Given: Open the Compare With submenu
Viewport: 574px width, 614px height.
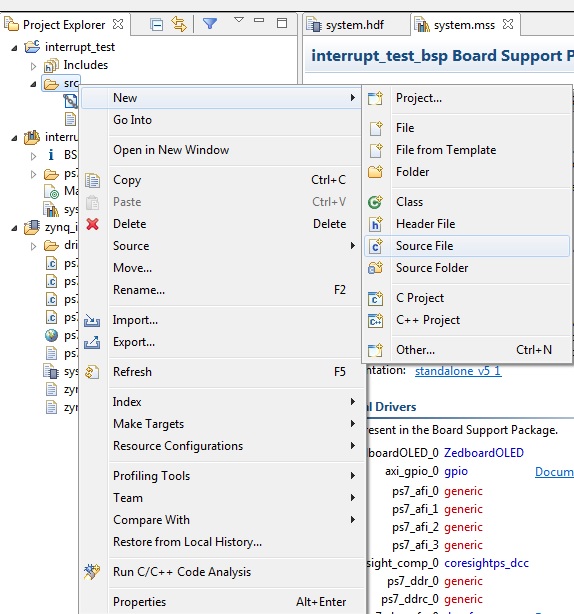Looking at the screenshot, I should [222, 520].
